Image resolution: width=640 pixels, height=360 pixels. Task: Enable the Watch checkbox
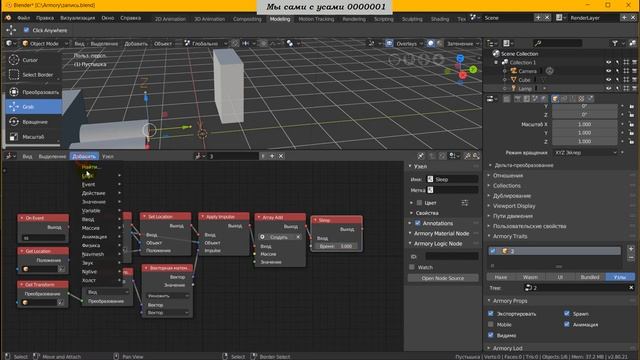tap(412, 267)
